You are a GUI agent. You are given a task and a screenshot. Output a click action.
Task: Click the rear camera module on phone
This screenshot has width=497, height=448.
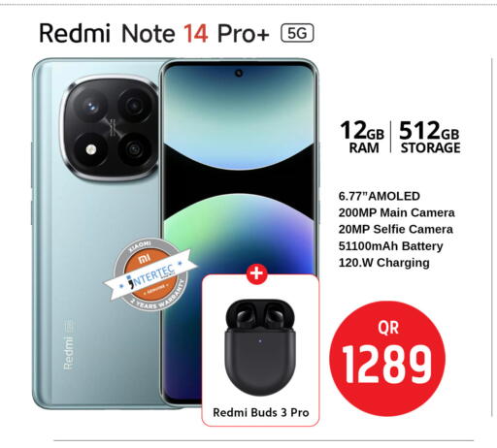tap(110, 129)
